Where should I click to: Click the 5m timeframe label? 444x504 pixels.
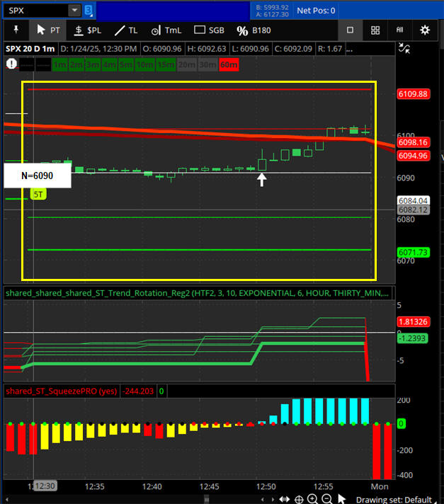point(126,65)
